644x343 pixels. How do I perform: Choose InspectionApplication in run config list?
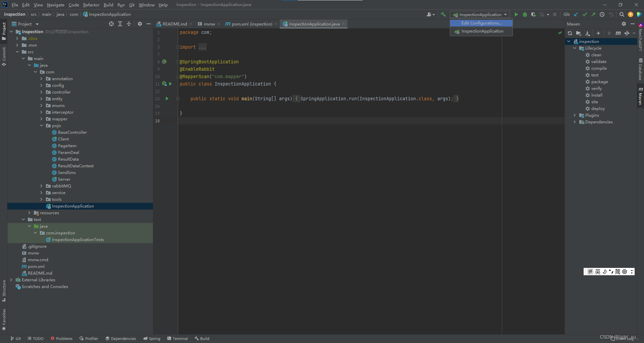click(x=481, y=31)
